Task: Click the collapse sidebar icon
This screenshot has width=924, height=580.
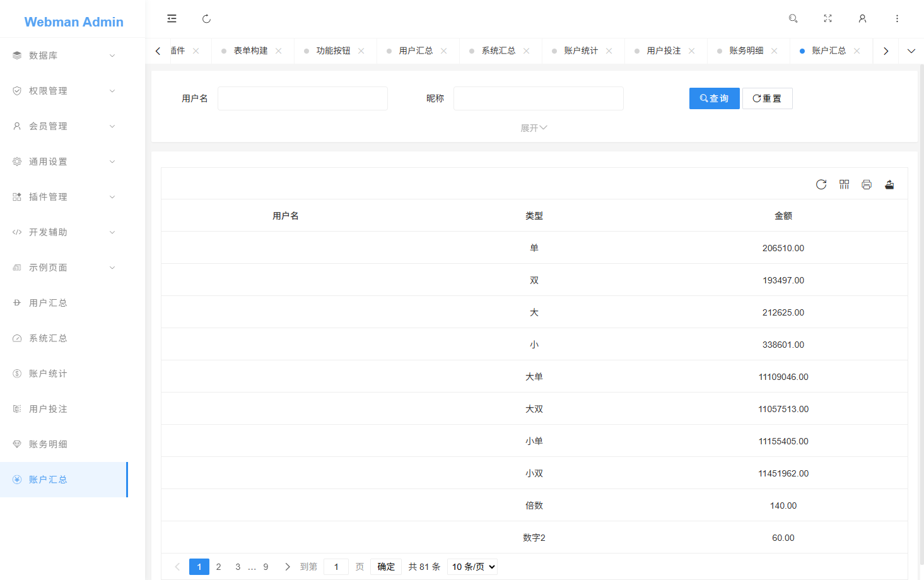Action: (x=172, y=18)
